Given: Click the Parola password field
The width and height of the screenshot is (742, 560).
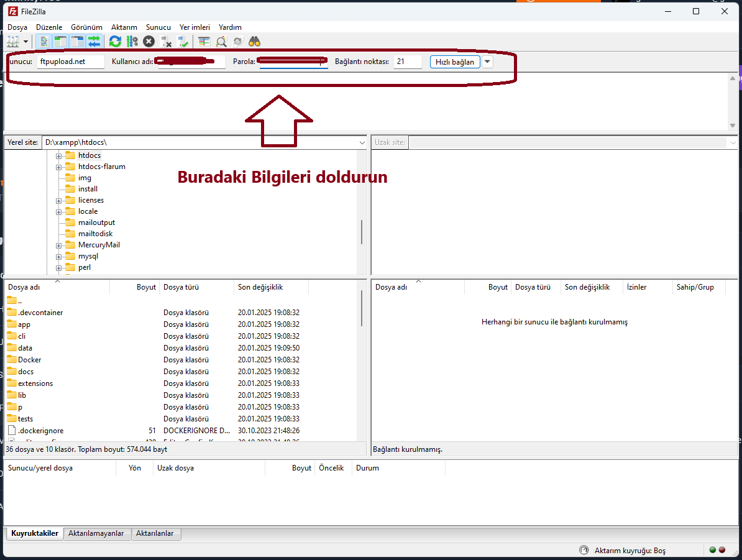Looking at the screenshot, I should (x=293, y=62).
